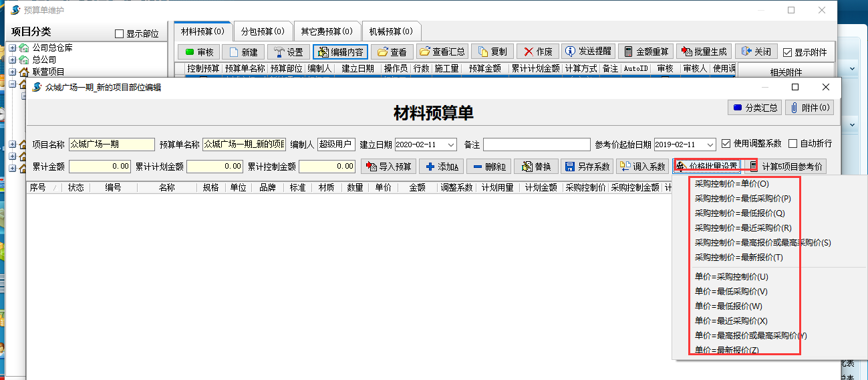Image resolution: width=868 pixels, height=380 pixels.
Task: Click the 编辑内容 edit icon
Action: click(323, 52)
